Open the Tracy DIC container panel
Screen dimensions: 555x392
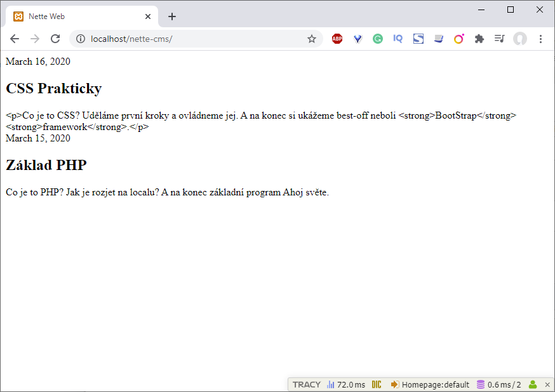376,384
